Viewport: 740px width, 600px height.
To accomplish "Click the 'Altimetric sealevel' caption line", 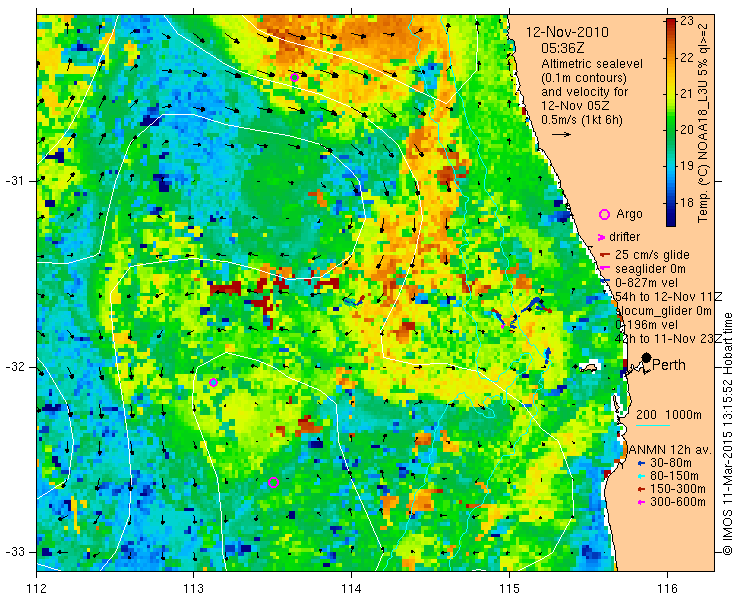I will point(592,64).
